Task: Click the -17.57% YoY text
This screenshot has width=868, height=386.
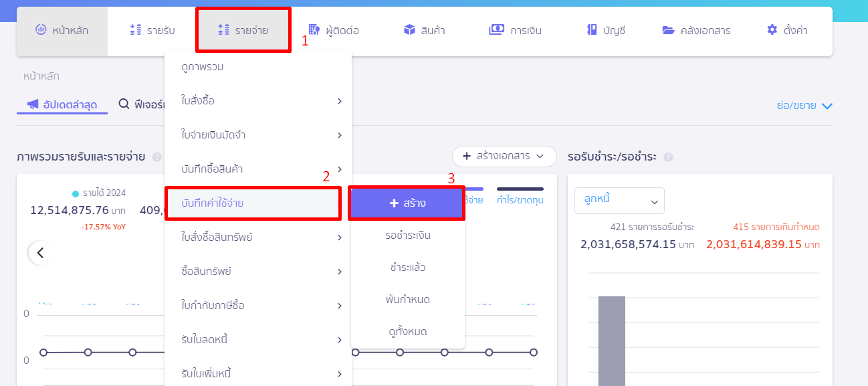Action: pos(103,227)
